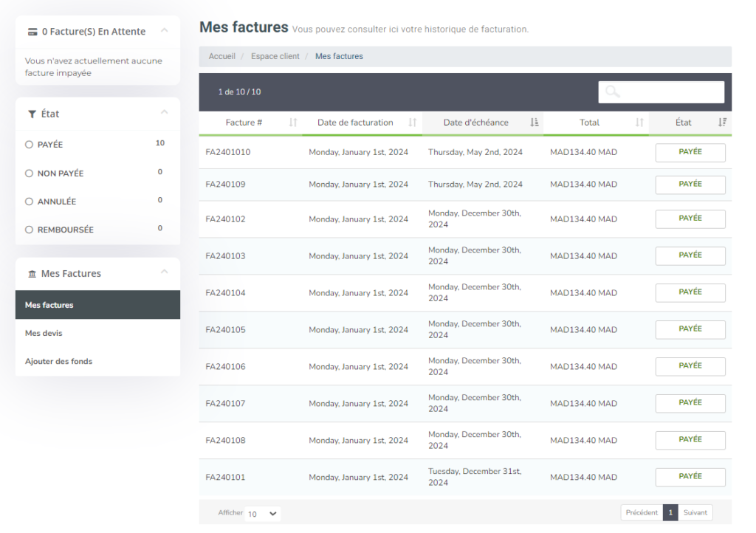
Task: Open Mes devis in the sidebar
Action: tap(44, 333)
